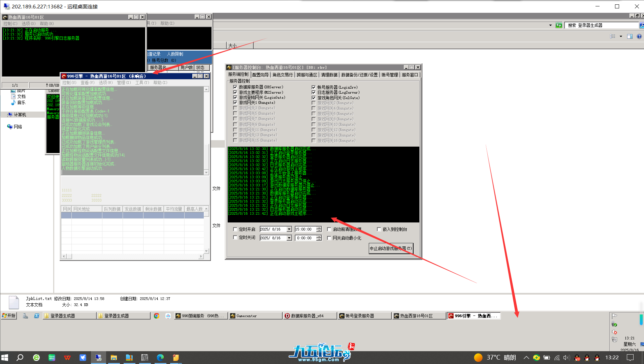The height and width of the screenshot is (364, 644).
Task: Switch to Gamecenter in remote taskbar
Action: point(255,316)
